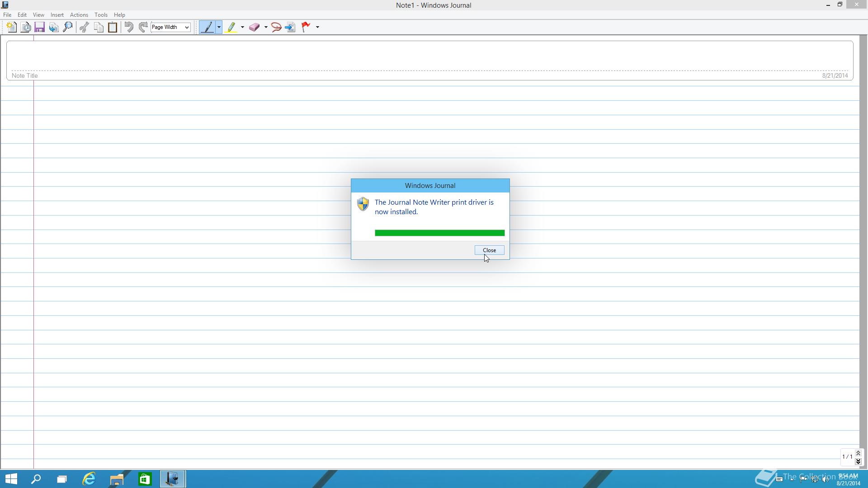The image size is (868, 488).
Task: Expand the Pen tool options arrow
Action: (x=219, y=27)
